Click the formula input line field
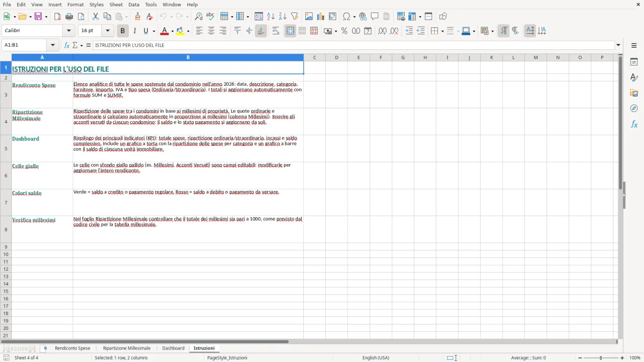This screenshot has height=362, width=644. coord(354,45)
